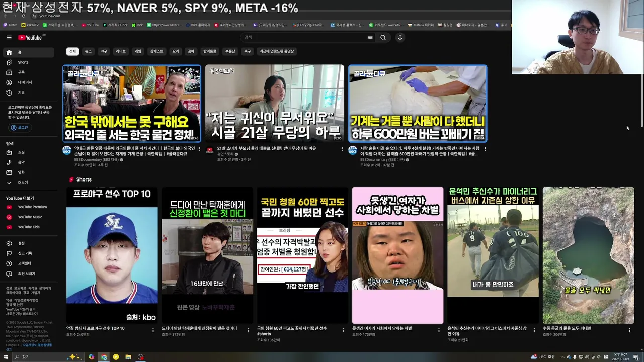Open 의견 보내기 feedback

click(29, 274)
